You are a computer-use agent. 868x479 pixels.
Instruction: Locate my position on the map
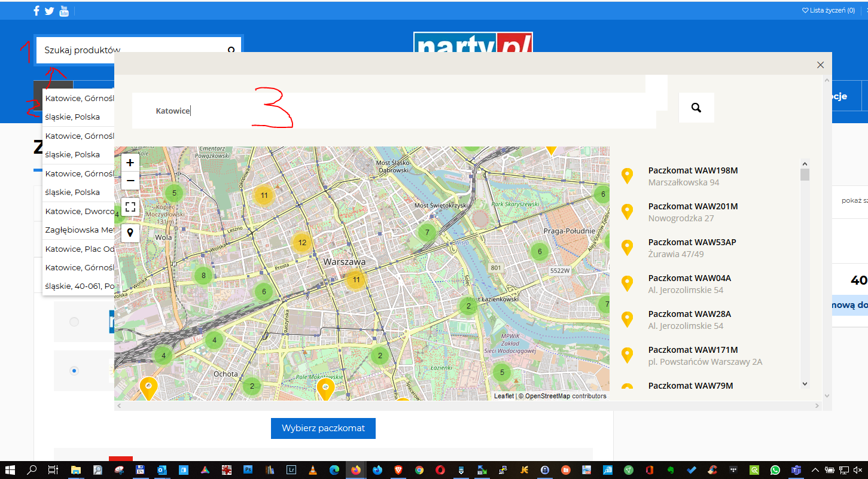point(130,233)
